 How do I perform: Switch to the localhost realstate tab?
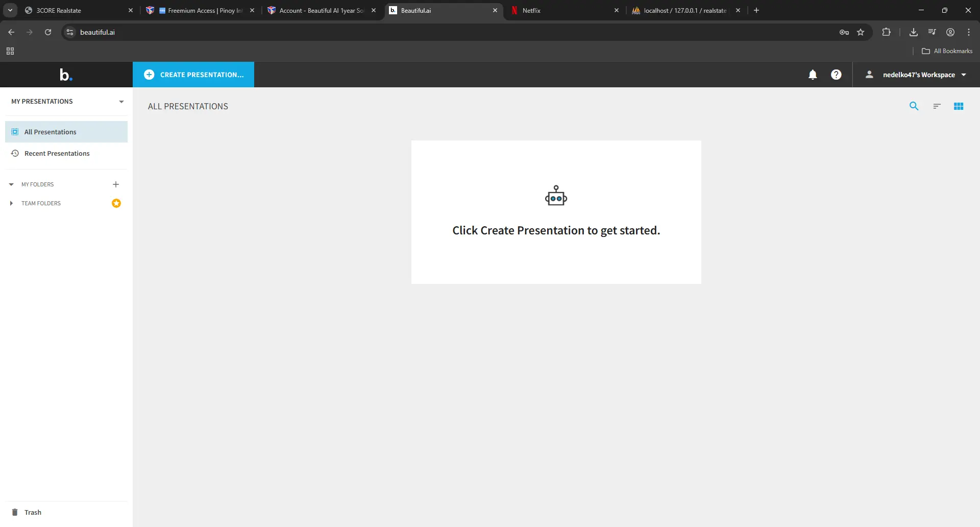pyautogui.click(x=686, y=10)
